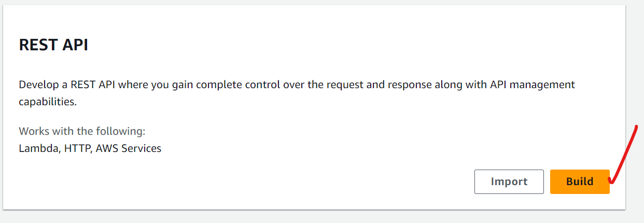Select the "REST API" card heading
This screenshot has width=644, height=223.
(x=53, y=45)
